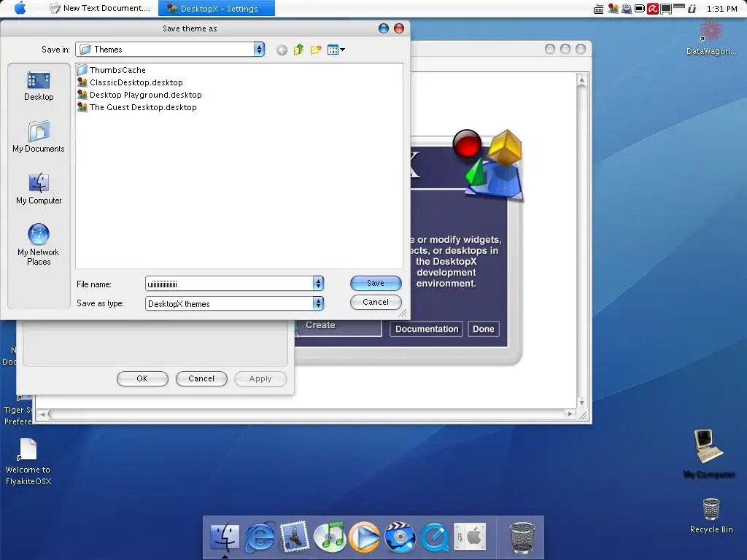Open the View menu icon in save dialog
The image size is (747, 560).
(x=336, y=50)
